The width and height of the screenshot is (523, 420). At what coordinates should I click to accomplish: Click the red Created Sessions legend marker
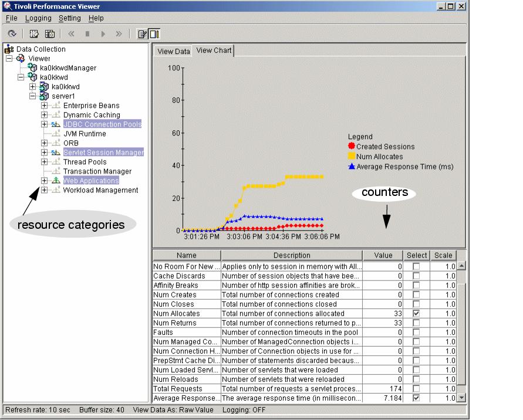pyautogui.click(x=351, y=146)
